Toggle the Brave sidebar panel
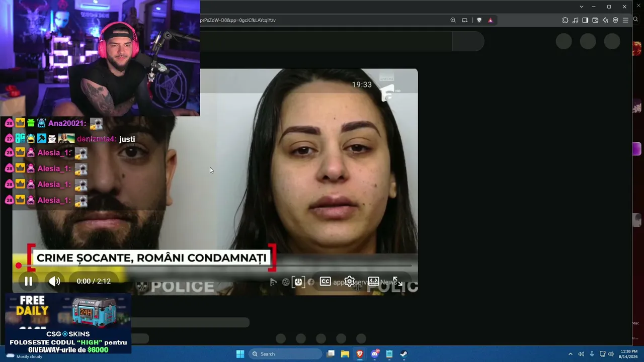The height and width of the screenshot is (362, 644). pos(585,20)
